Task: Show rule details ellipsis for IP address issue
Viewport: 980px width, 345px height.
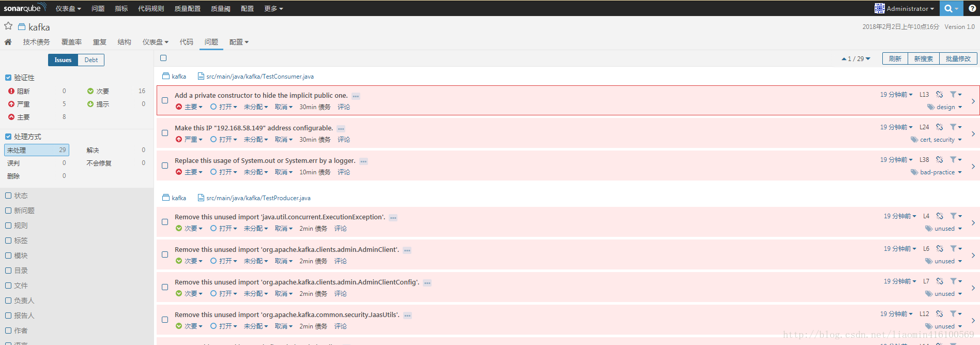Action: (x=341, y=129)
